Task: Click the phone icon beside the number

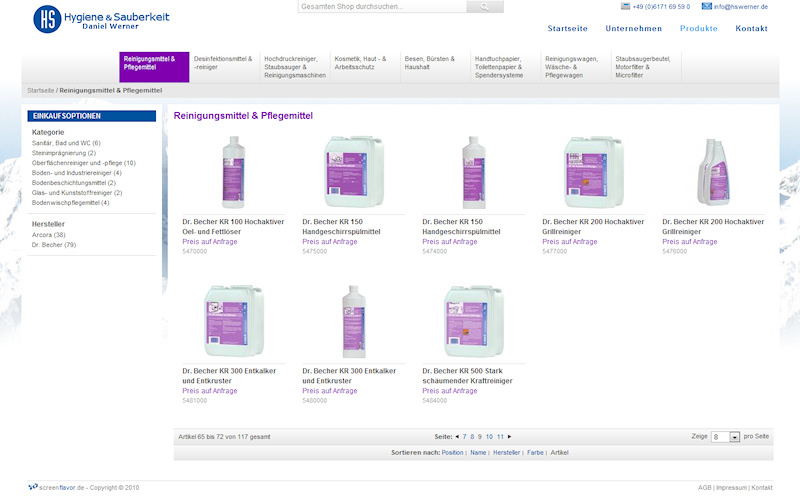Action: point(625,6)
